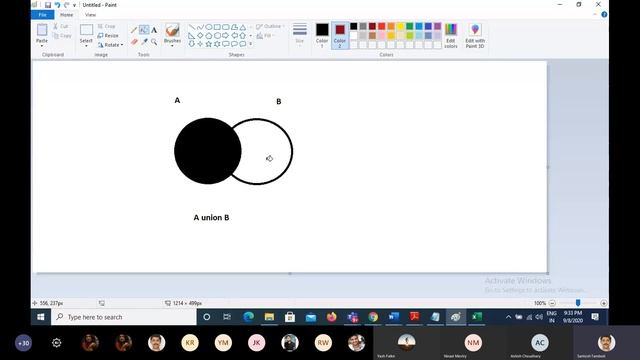Zoom in with the plus button in the status bar
Image resolution: width=640 pixels, height=360 pixels.
point(604,303)
